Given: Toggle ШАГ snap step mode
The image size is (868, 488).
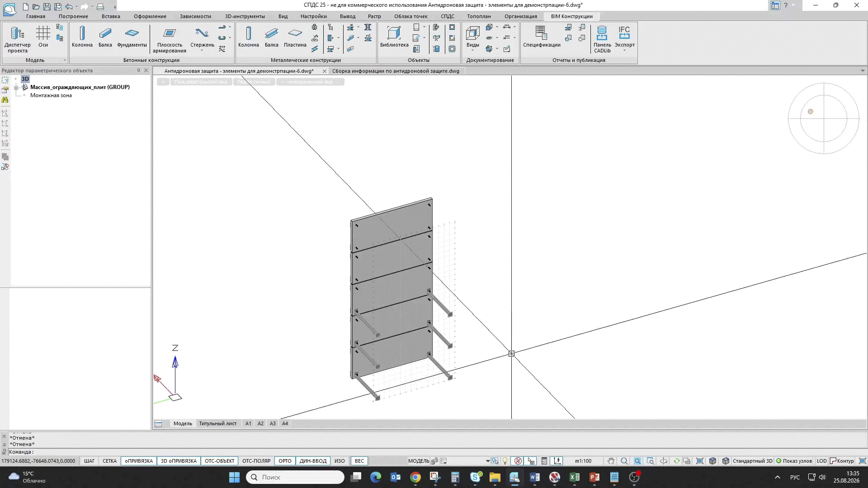Looking at the screenshot, I should coord(89,461).
